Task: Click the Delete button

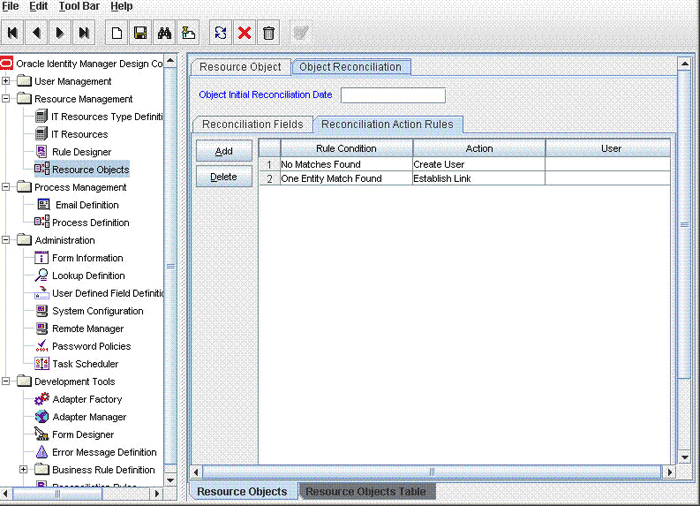Action: coord(224,176)
